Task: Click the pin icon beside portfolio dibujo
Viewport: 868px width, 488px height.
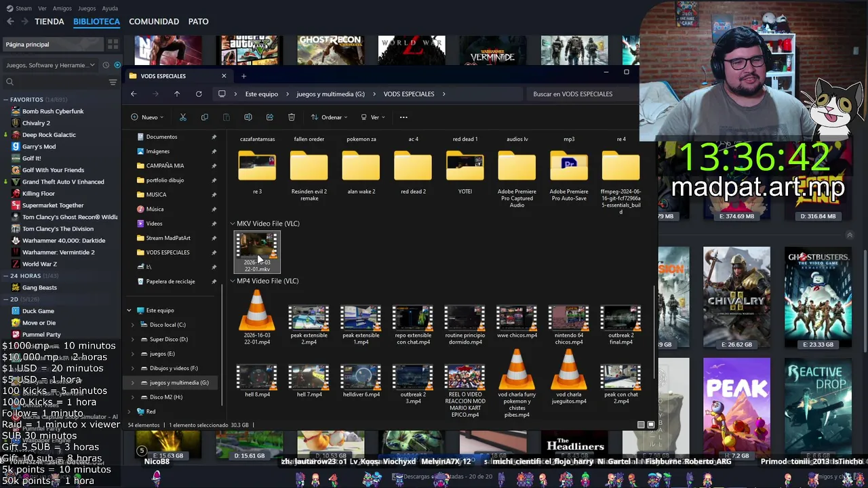Action: coord(214,180)
